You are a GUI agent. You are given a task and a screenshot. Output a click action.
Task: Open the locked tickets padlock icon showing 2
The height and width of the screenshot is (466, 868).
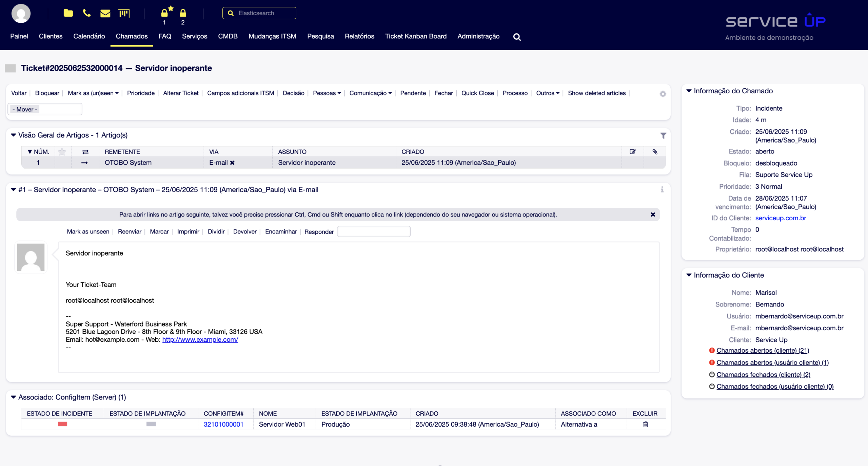(183, 13)
